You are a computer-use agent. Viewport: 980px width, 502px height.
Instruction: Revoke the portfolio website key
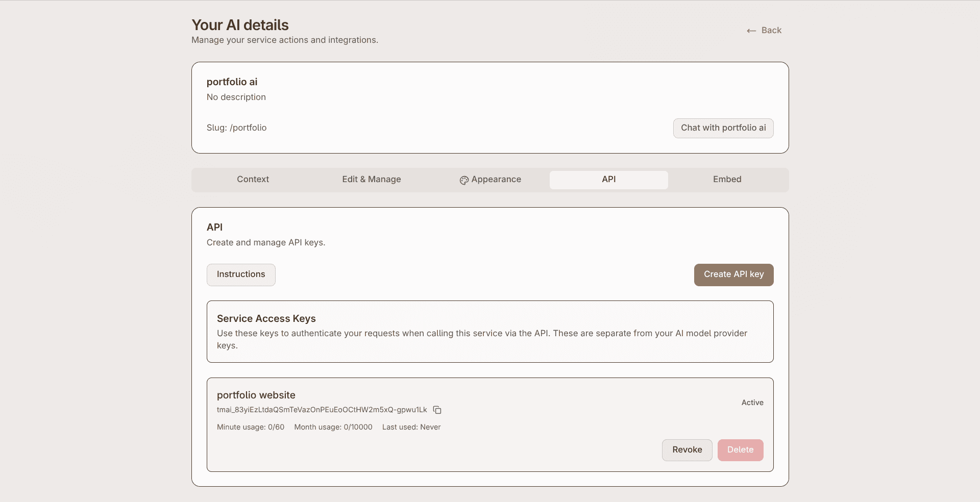pyautogui.click(x=687, y=450)
